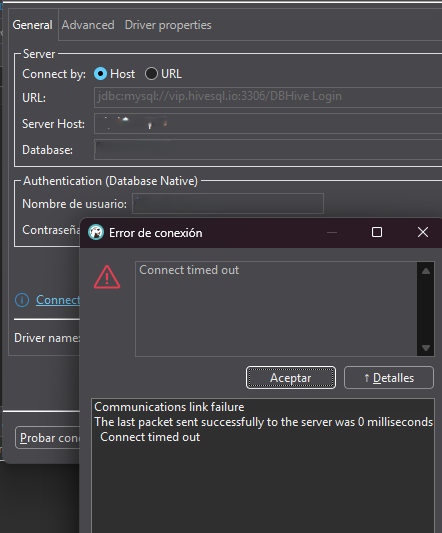Screen dimensions: 442x533
Task: Close the Error de conexión dialog
Action: click(x=423, y=233)
